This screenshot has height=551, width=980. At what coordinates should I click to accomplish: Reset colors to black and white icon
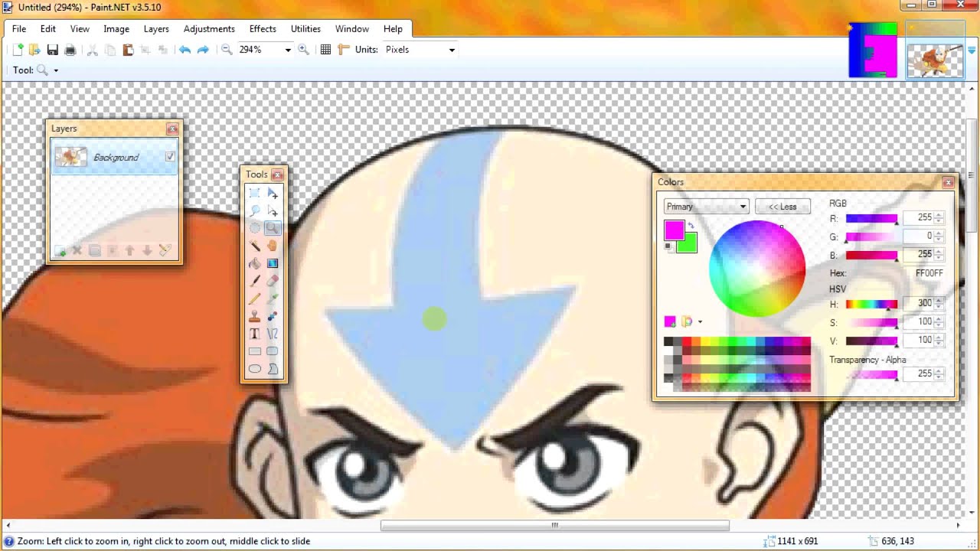pos(668,246)
